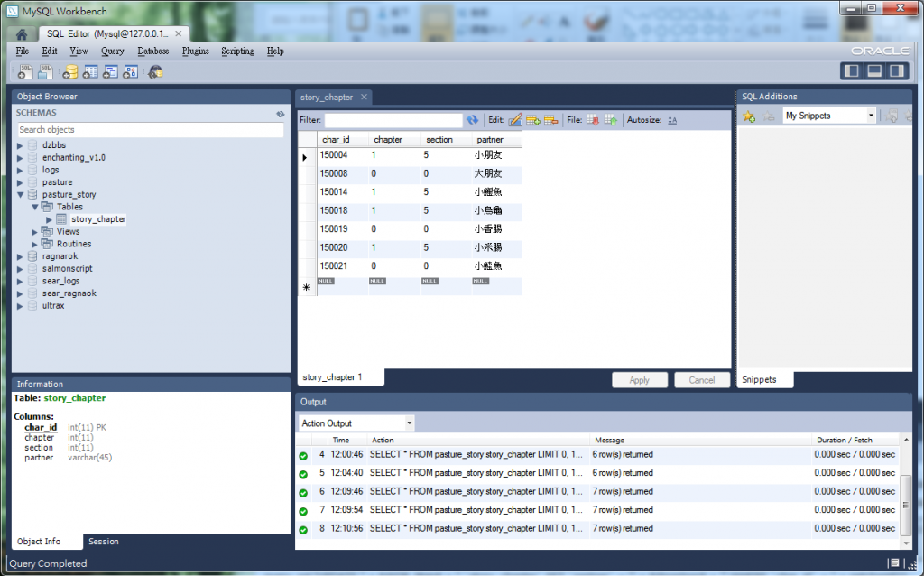Click the greyed star snippet icon
The width and height of the screenshot is (924, 576).
[x=769, y=116]
